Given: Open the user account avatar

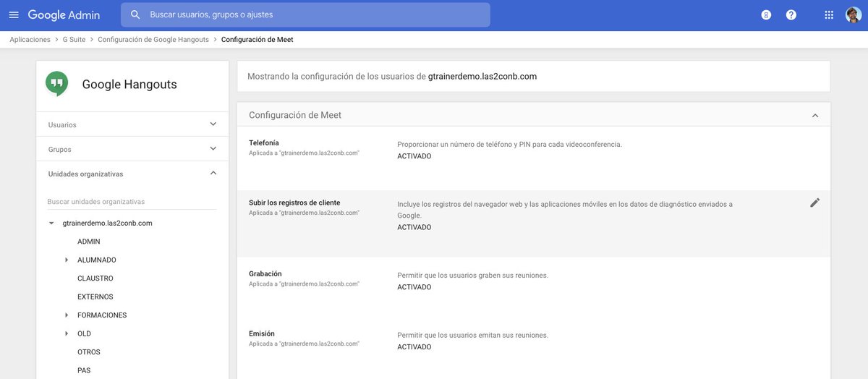Looking at the screenshot, I should point(854,14).
